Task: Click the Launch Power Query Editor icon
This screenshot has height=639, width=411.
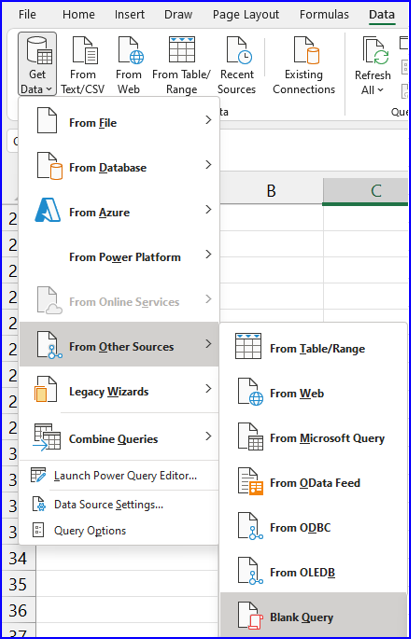Action: pos(38,475)
